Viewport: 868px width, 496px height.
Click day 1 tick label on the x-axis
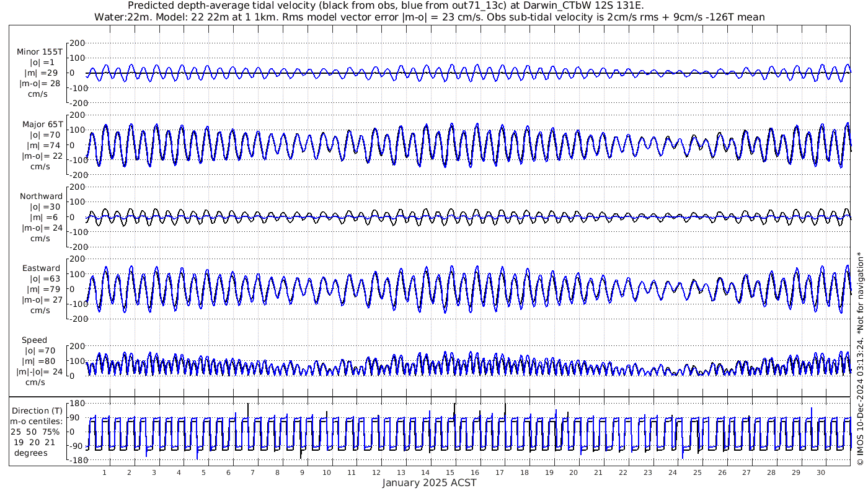click(x=104, y=472)
